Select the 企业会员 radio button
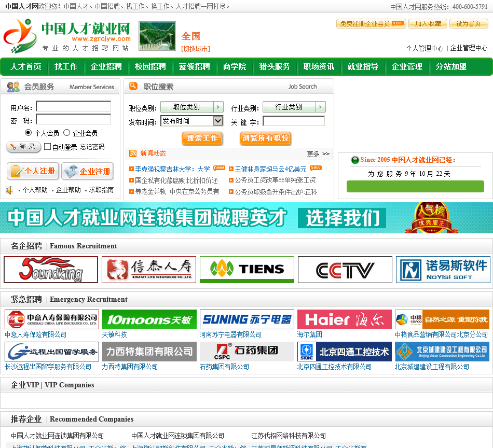493x448 pixels. coord(66,133)
